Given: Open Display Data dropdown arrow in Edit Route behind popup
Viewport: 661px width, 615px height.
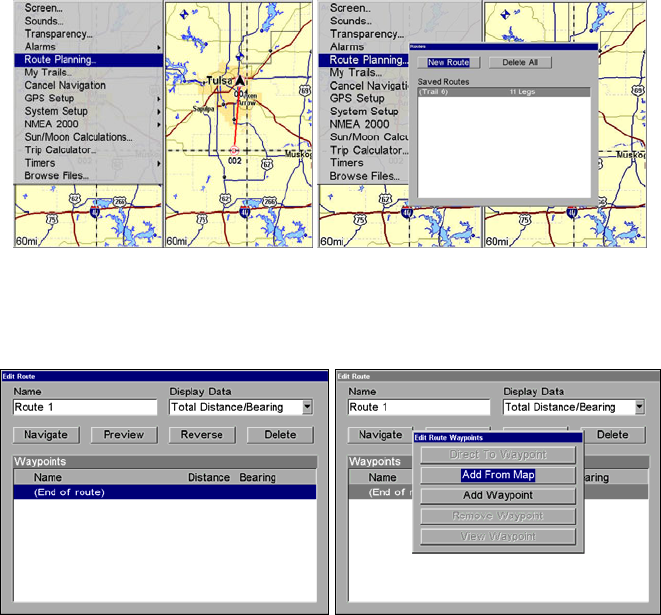Looking at the screenshot, I should pos(640,407).
